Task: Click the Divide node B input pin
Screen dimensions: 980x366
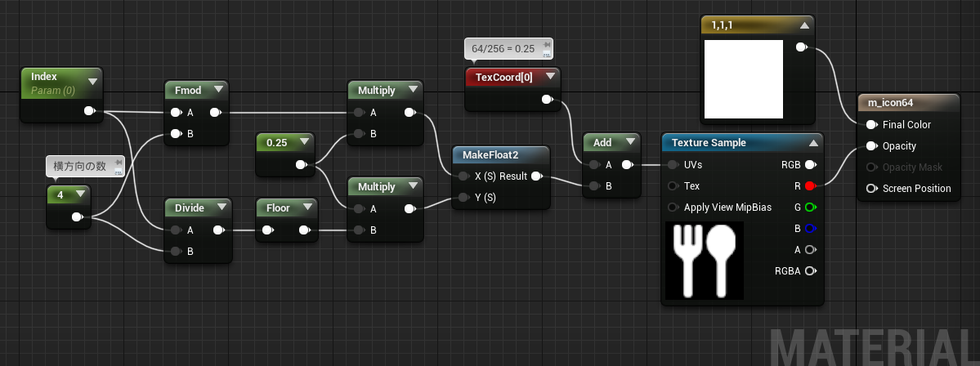Action: (176, 251)
